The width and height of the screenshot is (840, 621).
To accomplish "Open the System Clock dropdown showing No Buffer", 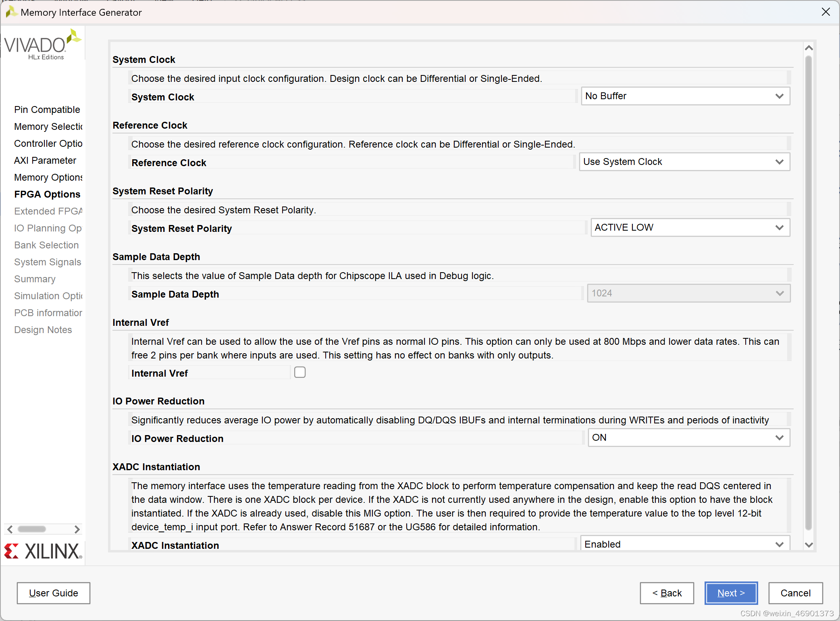I will [x=685, y=96].
